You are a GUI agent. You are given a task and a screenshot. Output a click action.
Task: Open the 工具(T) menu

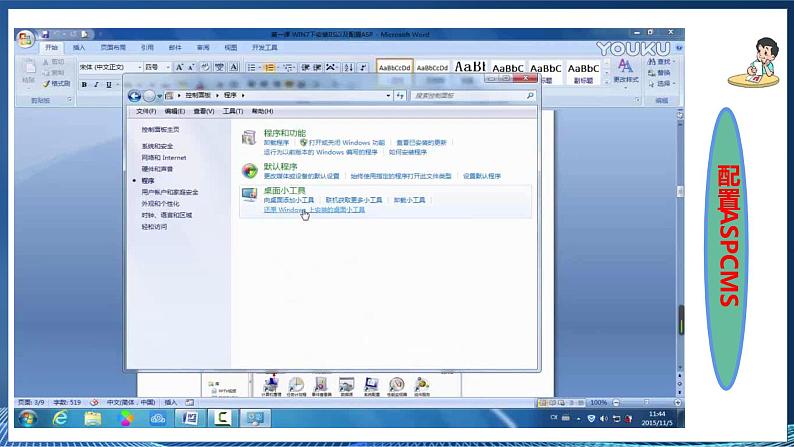pyautogui.click(x=233, y=111)
